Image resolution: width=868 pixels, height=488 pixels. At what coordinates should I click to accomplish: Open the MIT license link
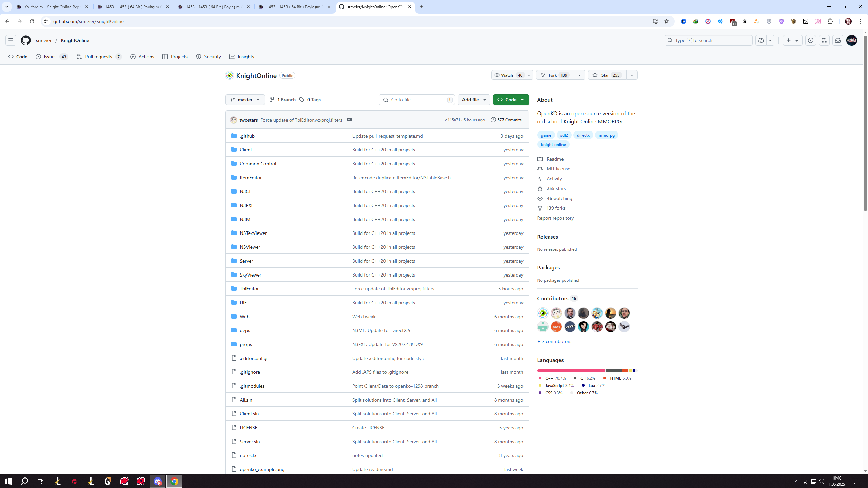pyautogui.click(x=558, y=169)
